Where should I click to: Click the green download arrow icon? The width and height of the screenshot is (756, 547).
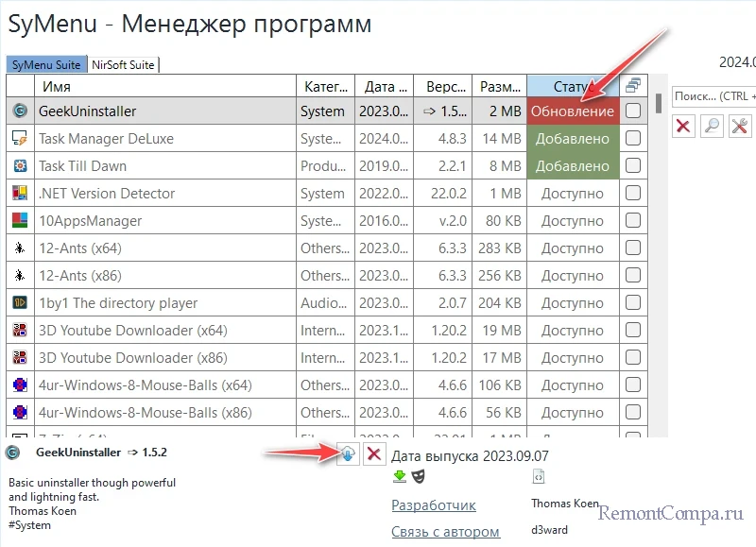click(401, 477)
